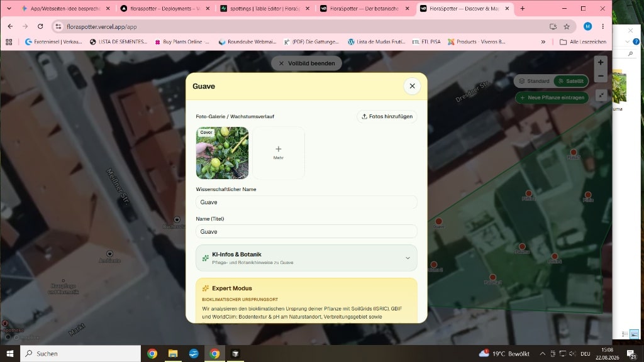Viewport: 644px width, 362px height.
Task: Open the Chrome profile avatar icon
Action: click(588, 26)
